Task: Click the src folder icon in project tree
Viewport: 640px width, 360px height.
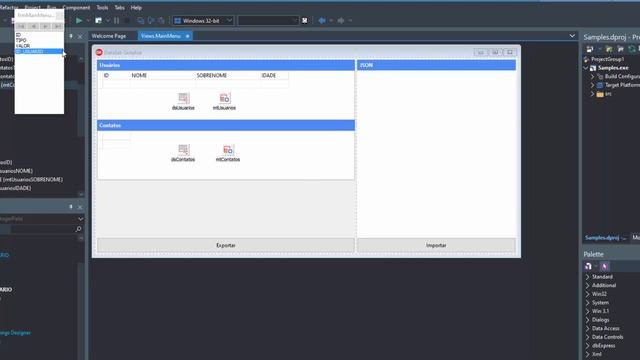Action: [x=600, y=94]
